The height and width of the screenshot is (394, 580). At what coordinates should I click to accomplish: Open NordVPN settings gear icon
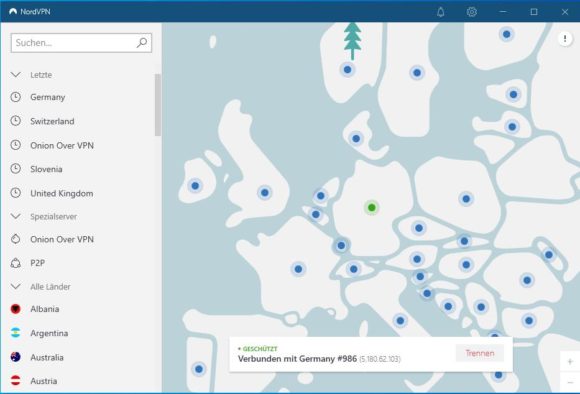[471, 12]
